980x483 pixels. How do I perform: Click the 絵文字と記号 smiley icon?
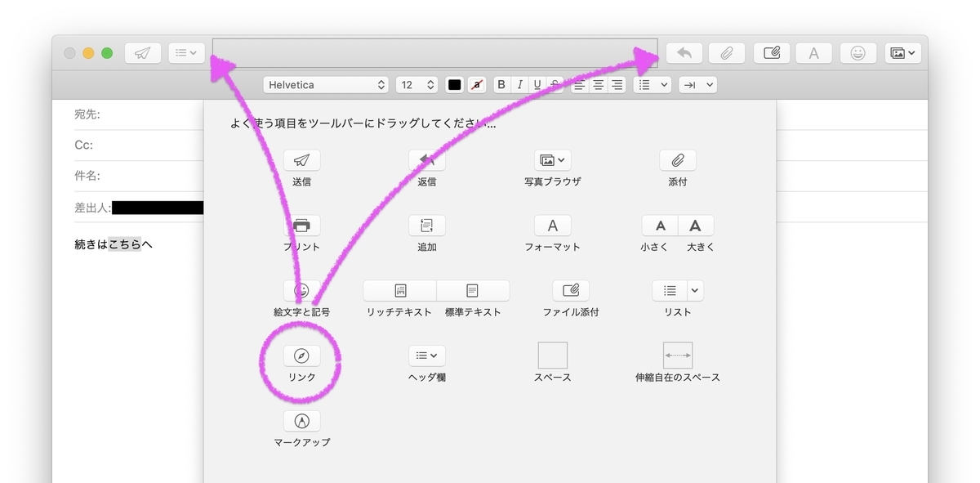click(301, 289)
